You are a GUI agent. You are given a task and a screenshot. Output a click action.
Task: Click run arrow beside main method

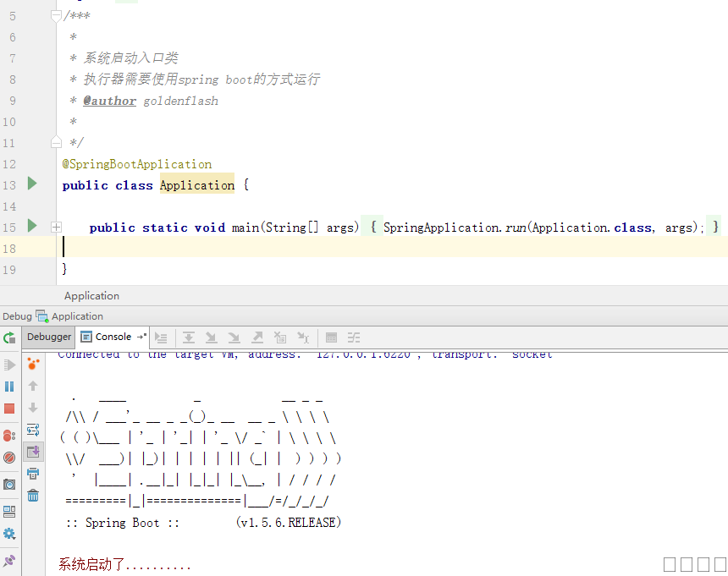click(x=32, y=226)
